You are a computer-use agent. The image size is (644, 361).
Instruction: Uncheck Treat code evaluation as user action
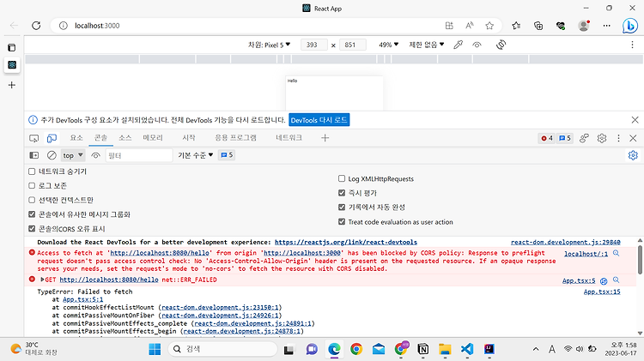click(x=342, y=222)
